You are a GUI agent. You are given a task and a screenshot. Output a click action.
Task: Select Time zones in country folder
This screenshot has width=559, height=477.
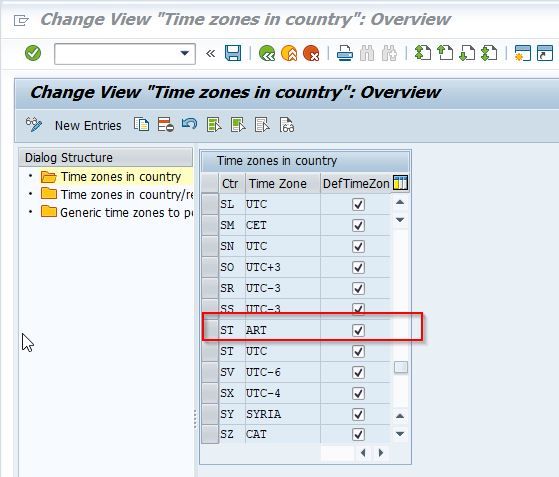(121, 177)
